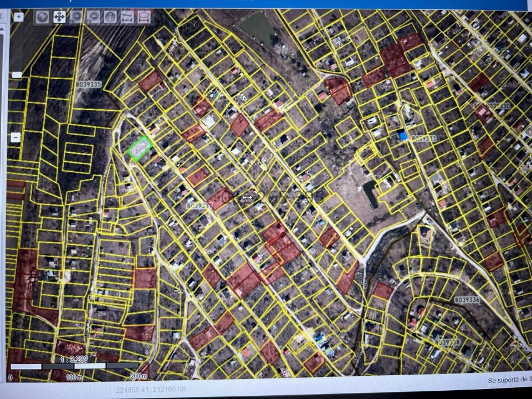This screenshot has height=399, width=532.
Task: Click the coordinates readout below map
Action: coord(151,390)
